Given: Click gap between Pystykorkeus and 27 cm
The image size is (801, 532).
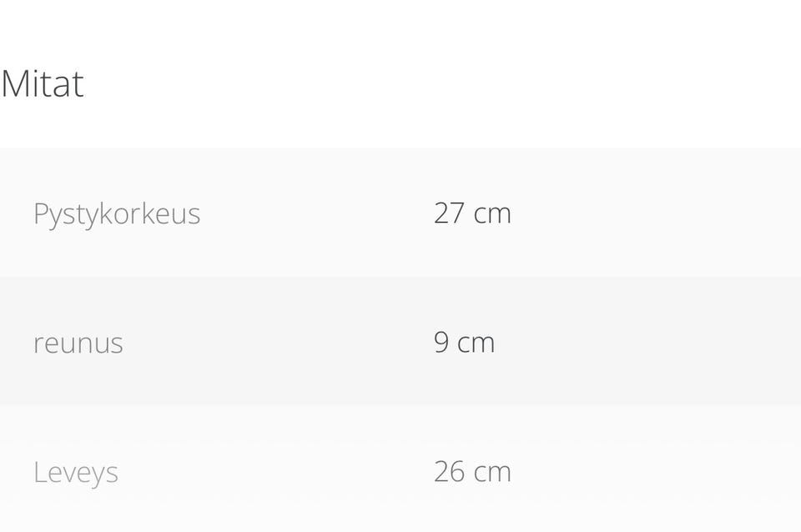Looking at the screenshot, I should 317,213.
